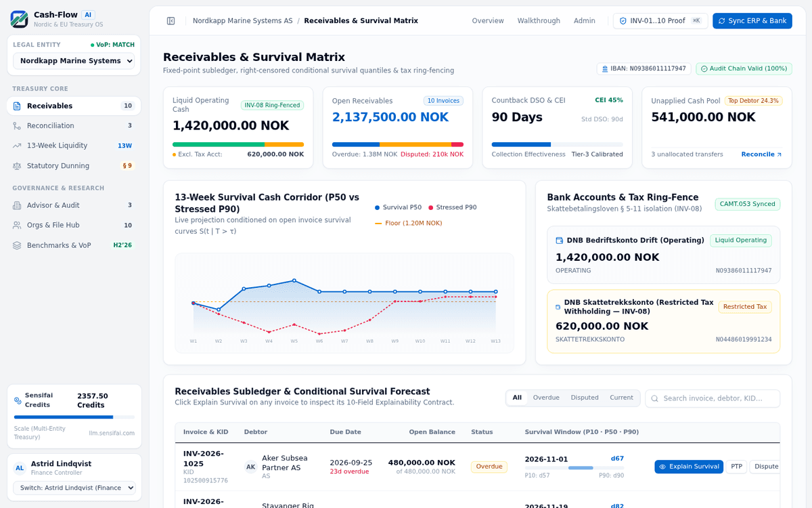Click the Sync ERP & Bank button
The height and width of the screenshot is (508, 812).
point(752,21)
